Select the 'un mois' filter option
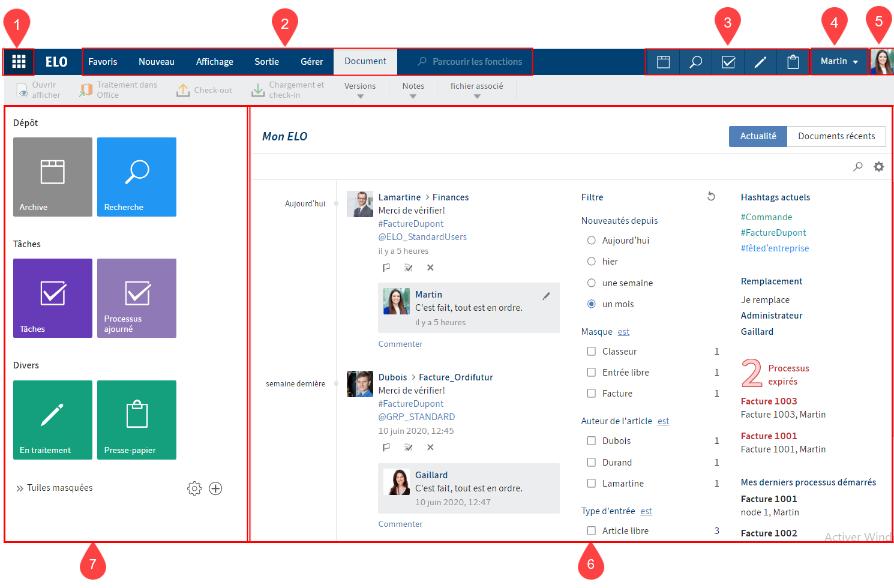The width and height of the screenshot is (894, 588). pyautogui.click(x=591, y=304)
